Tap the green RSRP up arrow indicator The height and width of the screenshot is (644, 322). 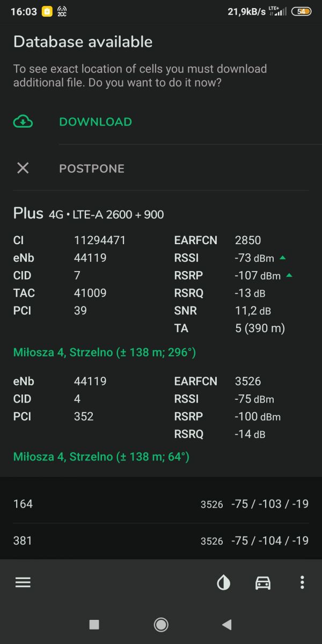(289, 276)
